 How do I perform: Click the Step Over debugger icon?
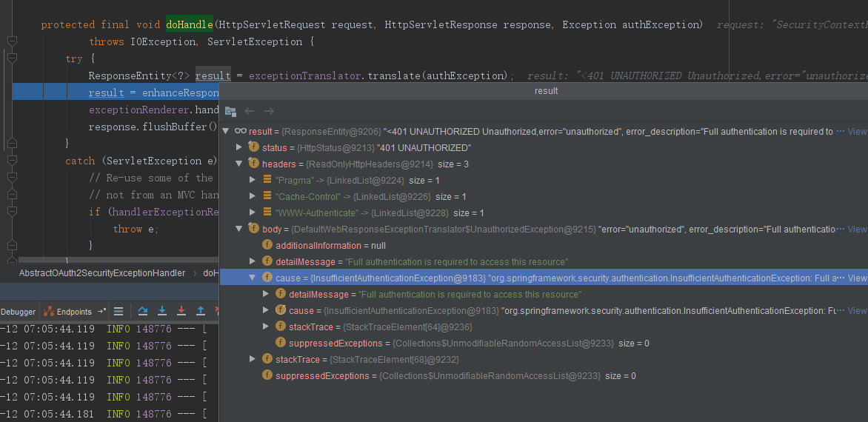tap(143, 312)
